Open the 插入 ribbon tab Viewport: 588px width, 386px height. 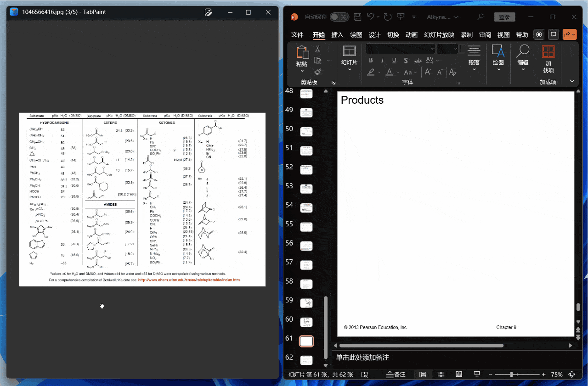point(337,35)
